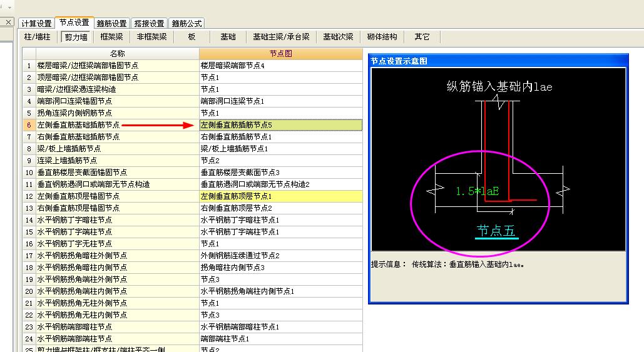The width and height of the screenshot is (644, 352).
Task: Click the 名称 column header
Action: tap(118, 54)
